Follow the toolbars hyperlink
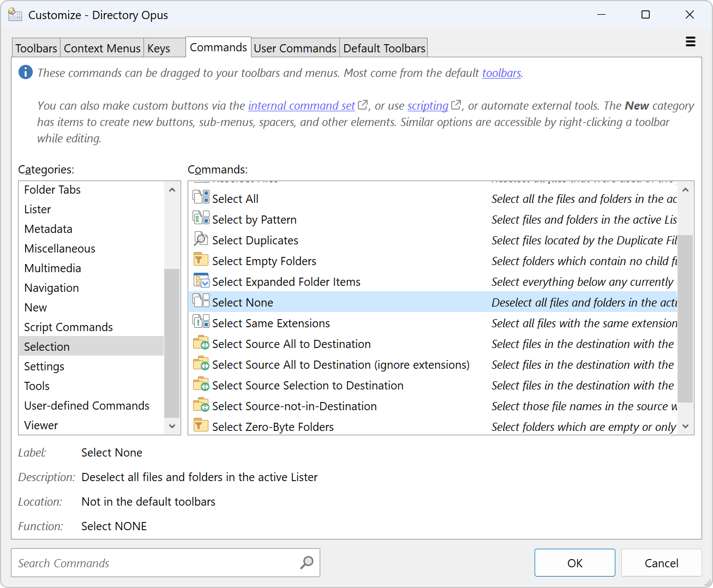Image resolution: width=713 pixels, height=588 pixels. pyautogui.click(x=501, y=73)
